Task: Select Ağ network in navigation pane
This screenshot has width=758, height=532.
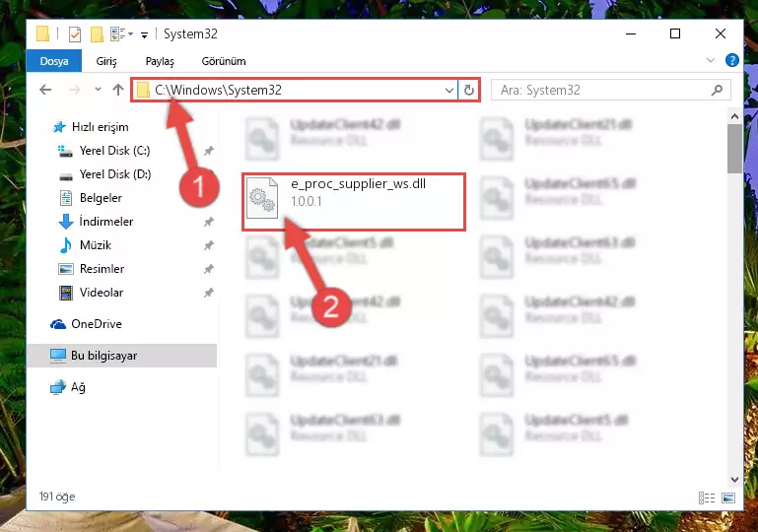Action: point(78,387)
